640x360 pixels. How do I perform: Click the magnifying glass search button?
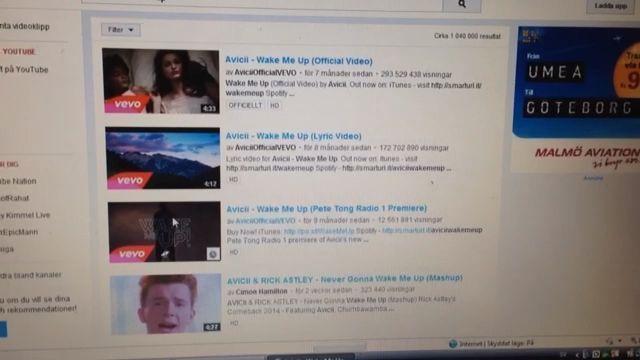tap(462, 4)
